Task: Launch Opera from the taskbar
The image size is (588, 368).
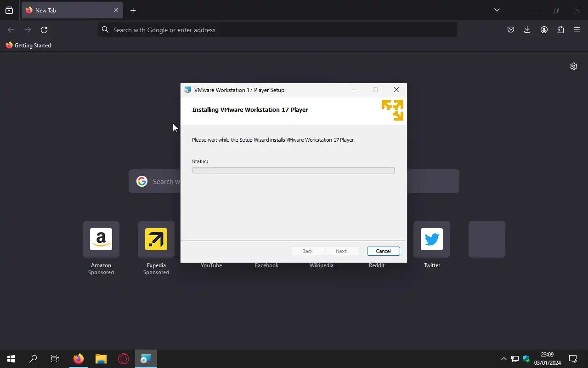Action: tap(124, 359)
